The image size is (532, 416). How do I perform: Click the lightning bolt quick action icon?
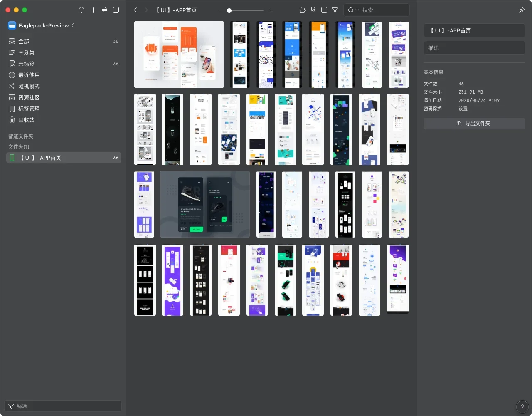(x=313, y=10)
